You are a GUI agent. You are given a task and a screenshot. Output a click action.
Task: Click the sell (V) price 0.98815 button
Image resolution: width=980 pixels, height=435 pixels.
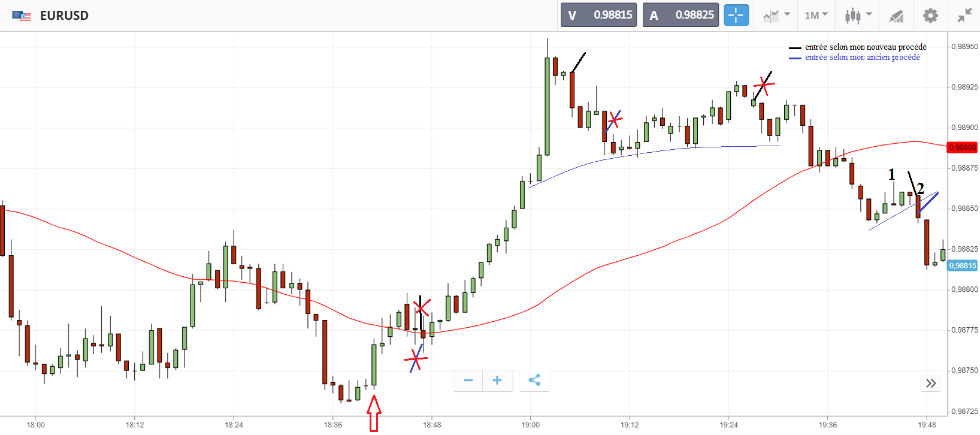point(599,15)
